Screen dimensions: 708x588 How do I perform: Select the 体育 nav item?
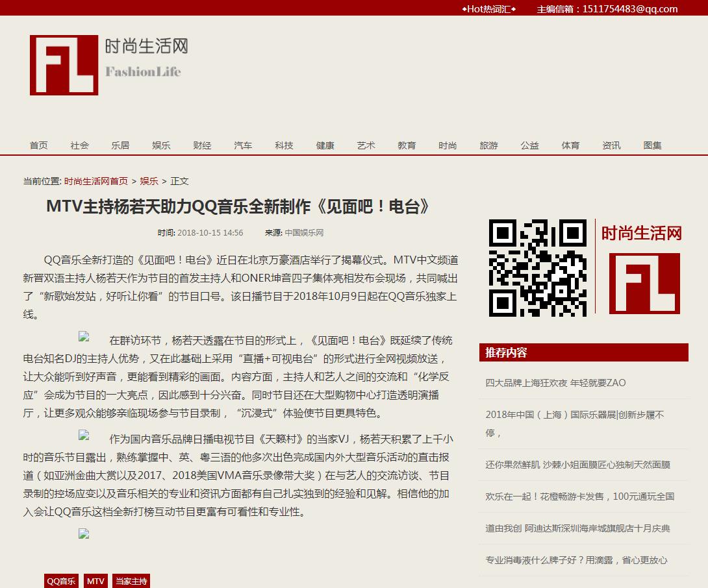pyautogui.click(x=570, y=145)
